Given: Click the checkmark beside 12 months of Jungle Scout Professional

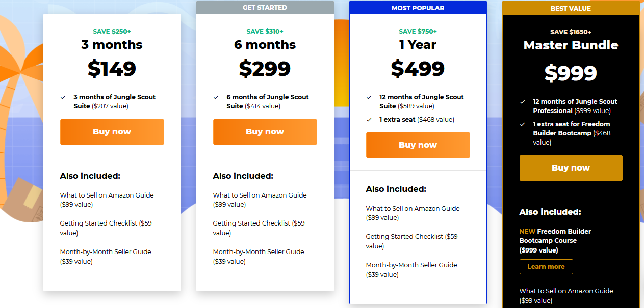Looking at the screenshot, I should point(523,102).
